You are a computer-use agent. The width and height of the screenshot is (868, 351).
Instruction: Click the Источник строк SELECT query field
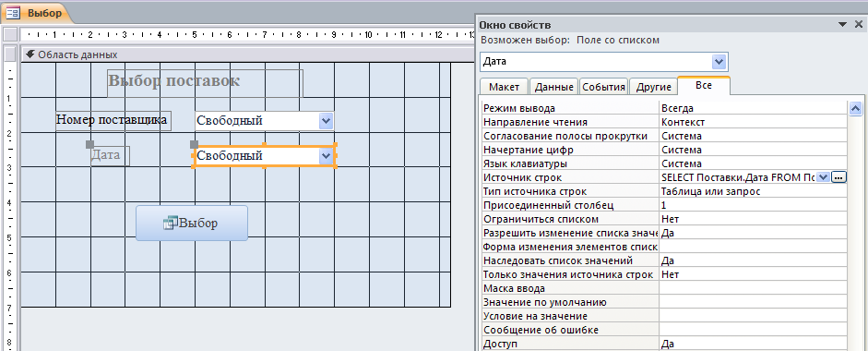(x=738, y=177)
